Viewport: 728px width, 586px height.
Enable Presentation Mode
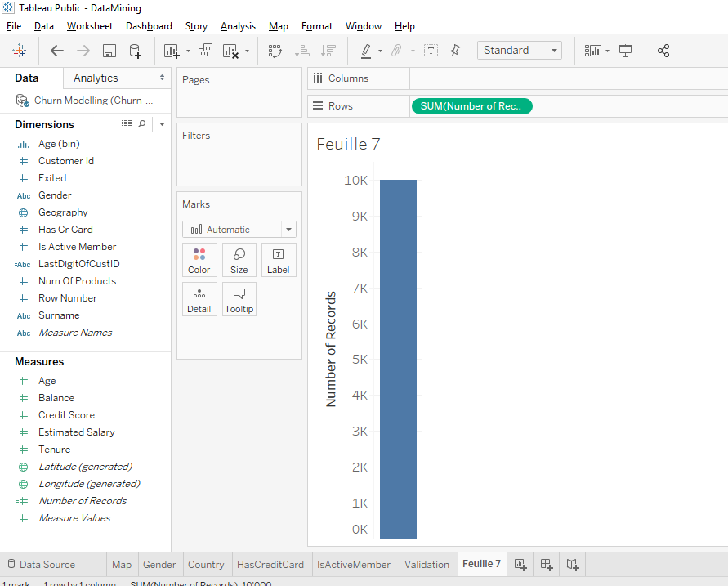[x=625, y=51]
